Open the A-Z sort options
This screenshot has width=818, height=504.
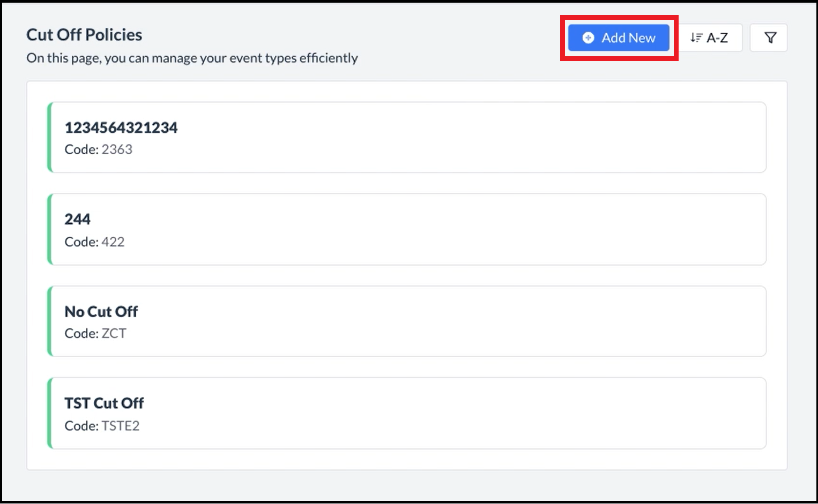[x=710, y=38]
